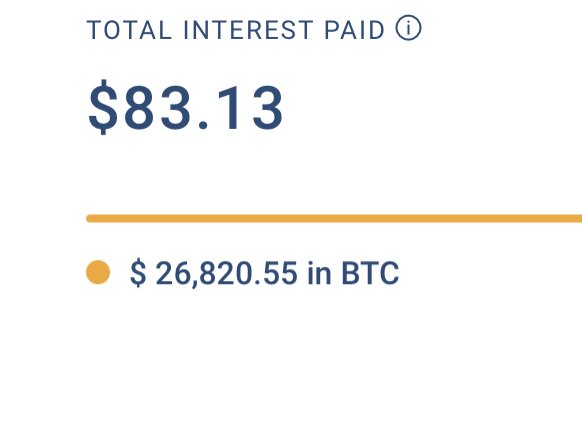Click the orange BTC legend dot
This screenshot has height=426, width=582.
[x=98, y=272]
